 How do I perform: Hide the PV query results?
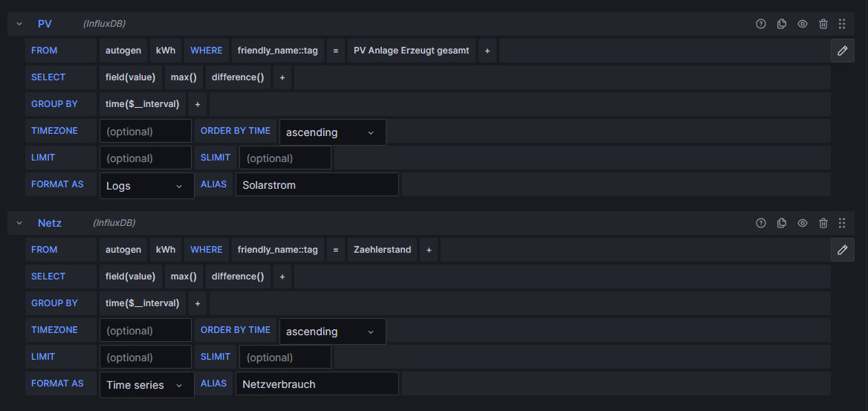(802, 24)
